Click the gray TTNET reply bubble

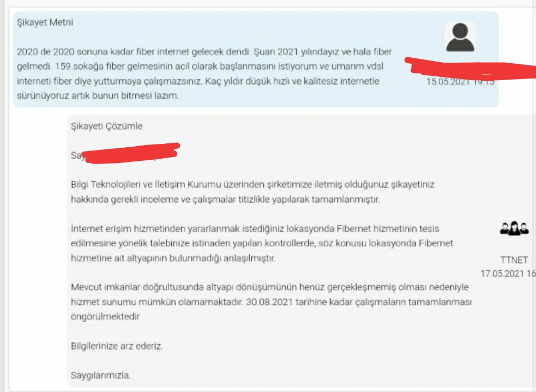[302, 251]
